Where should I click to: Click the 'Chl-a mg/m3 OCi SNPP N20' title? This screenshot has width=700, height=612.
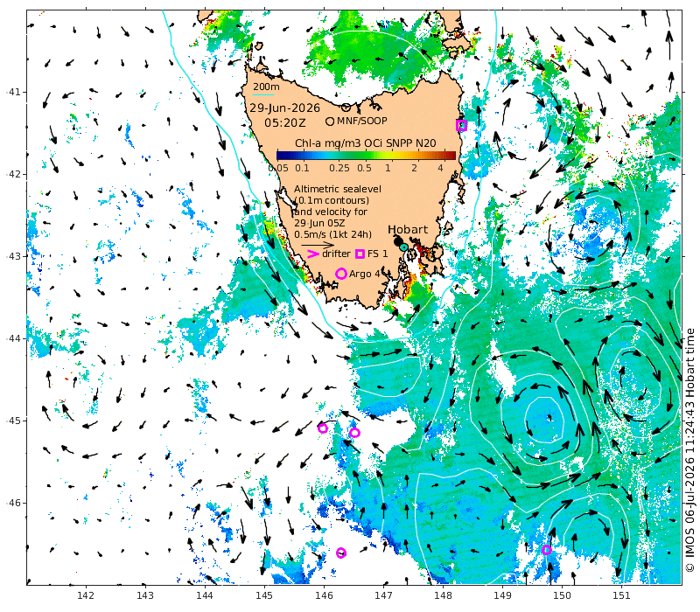pyautogui.click(x=366, y=143)
